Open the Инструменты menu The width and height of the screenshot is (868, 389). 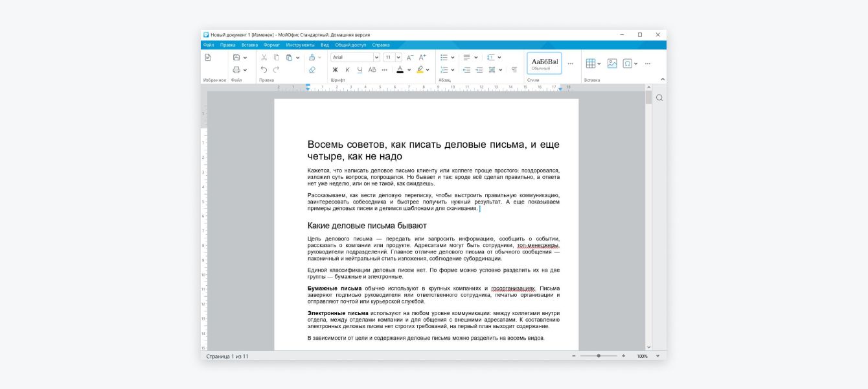pos(300,45)
